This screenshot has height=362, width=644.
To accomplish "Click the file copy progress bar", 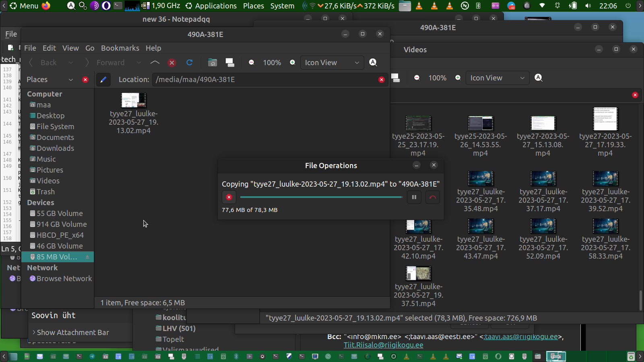I will point(321,197).
